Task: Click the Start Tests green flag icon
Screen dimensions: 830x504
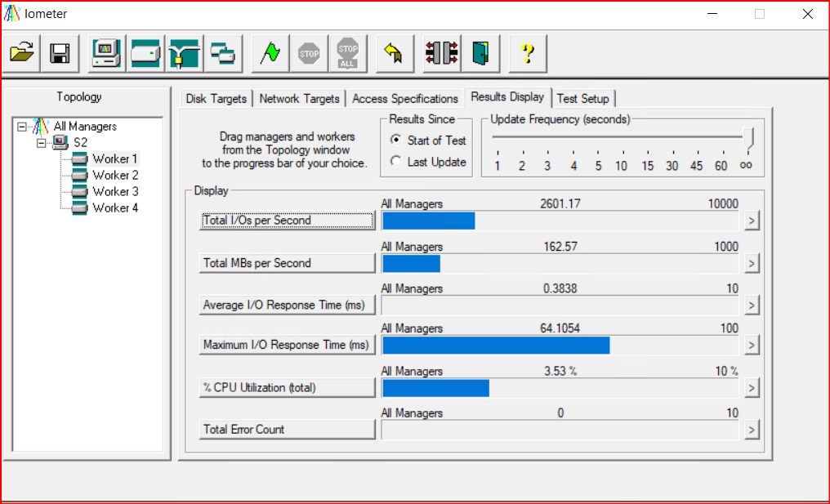Action: [270, 53]
